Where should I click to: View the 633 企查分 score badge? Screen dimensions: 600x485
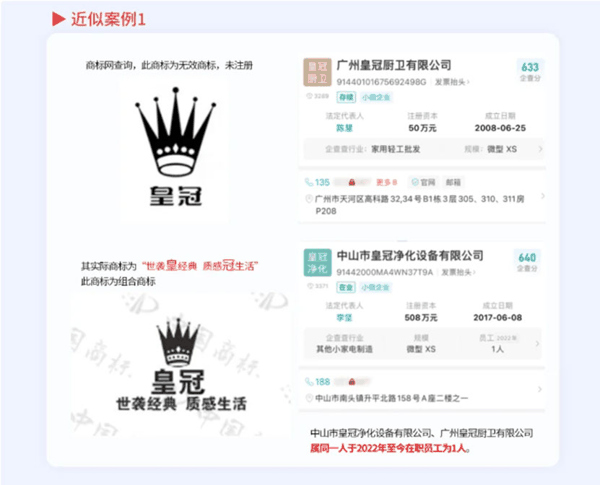point(529,71)
